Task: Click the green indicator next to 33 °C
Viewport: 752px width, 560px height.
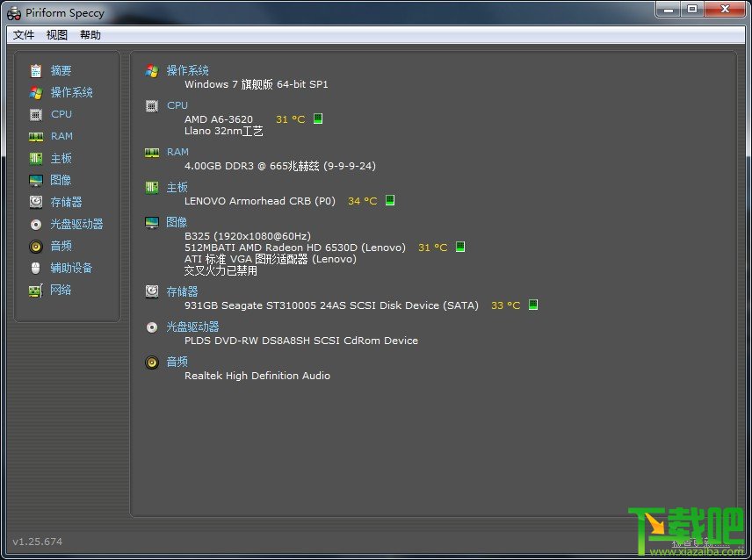Action: tap(533, 305)
